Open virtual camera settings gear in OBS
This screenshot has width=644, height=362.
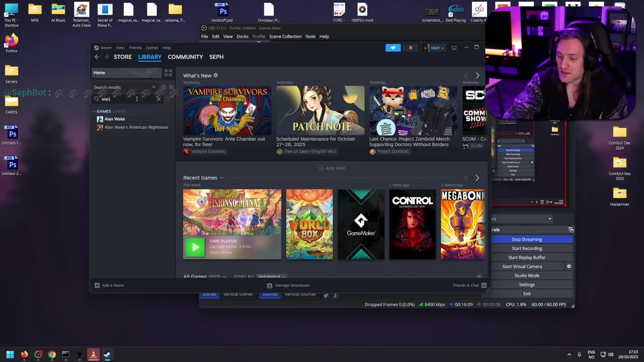(569, 266)
